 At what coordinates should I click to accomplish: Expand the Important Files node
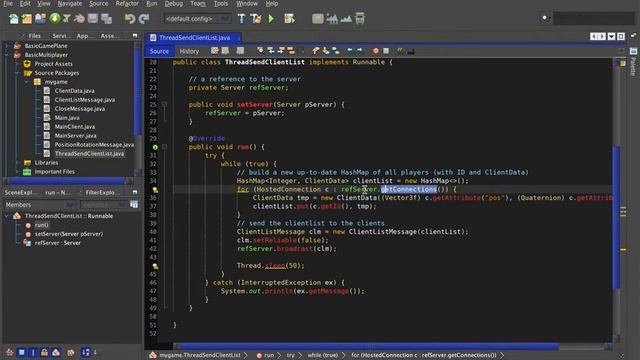pos(17,172)
